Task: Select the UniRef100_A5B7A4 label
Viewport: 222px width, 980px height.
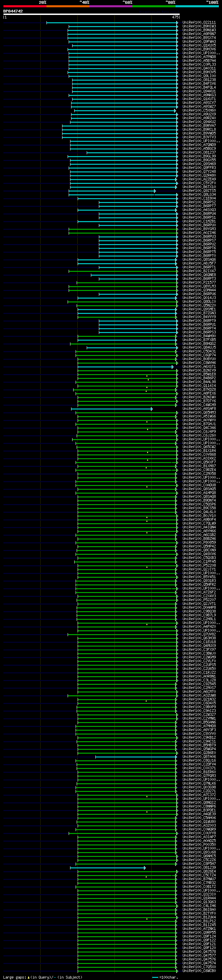Action: 199,61
